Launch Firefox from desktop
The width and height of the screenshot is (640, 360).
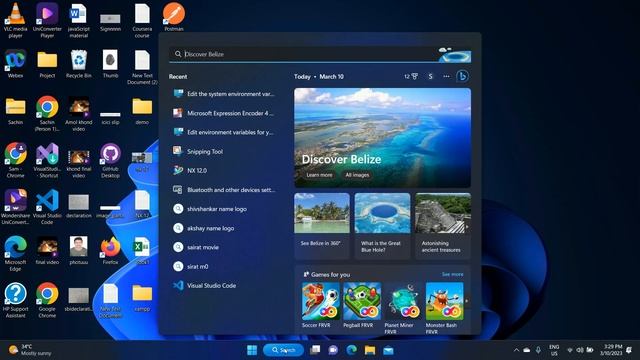pyautogui.click(x=110, y=250)
